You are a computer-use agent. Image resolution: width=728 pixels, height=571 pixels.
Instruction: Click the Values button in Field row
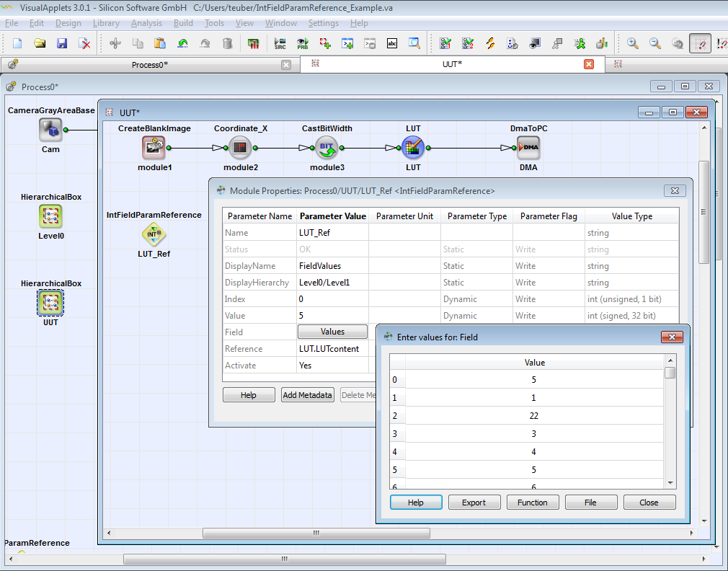[332, 332]
